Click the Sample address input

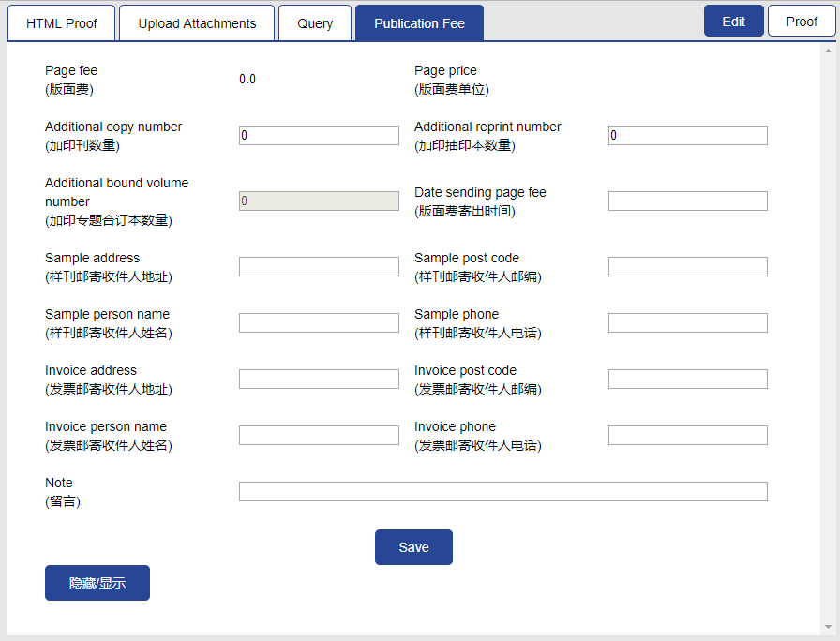319,267
